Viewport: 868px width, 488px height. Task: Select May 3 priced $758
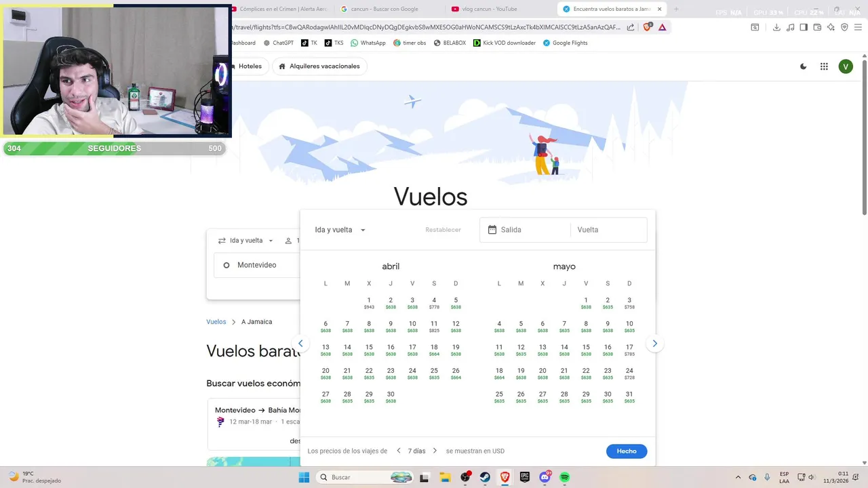629,303
